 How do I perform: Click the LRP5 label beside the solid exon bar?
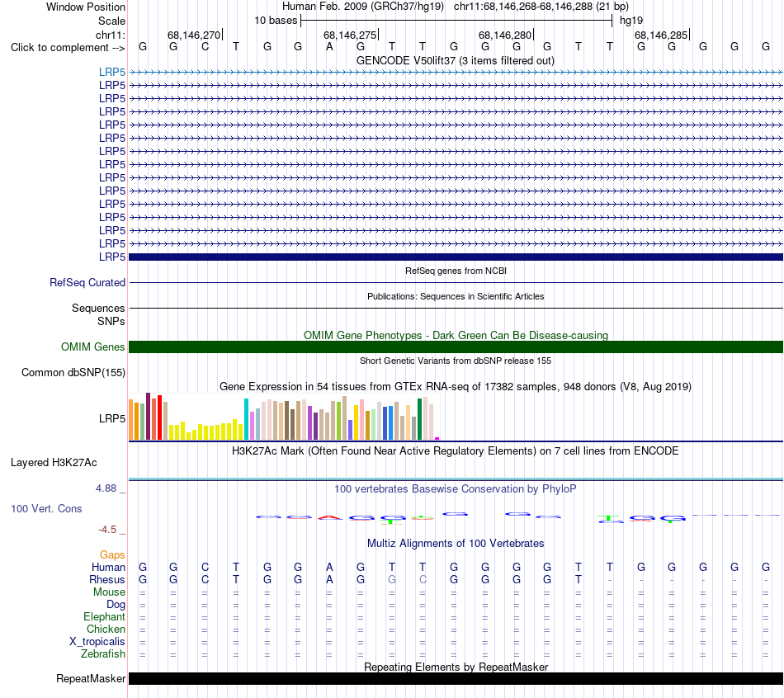click(112, 257)
